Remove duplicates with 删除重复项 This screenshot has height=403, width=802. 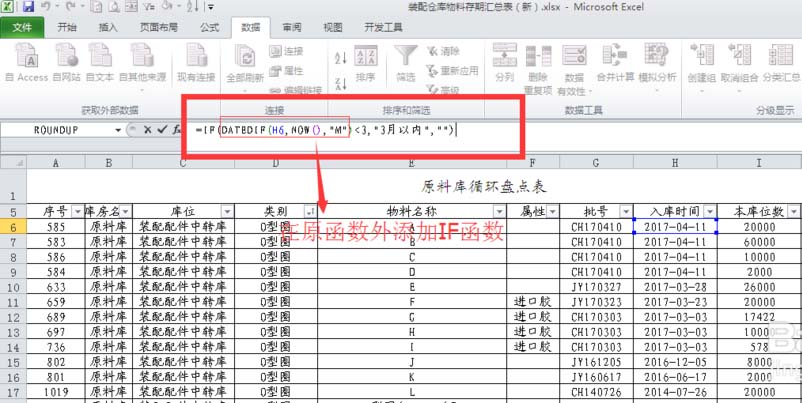tap(538, 69)
